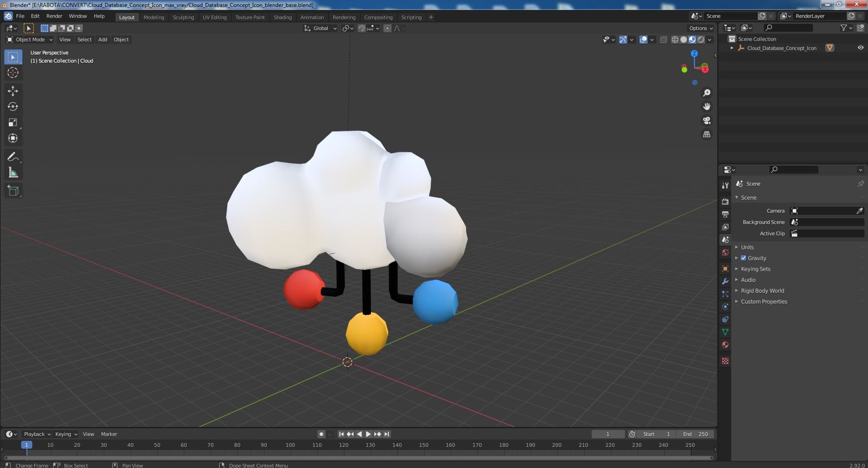The width and height of the screenshot is (868, 468).
Task: Select the Add Cube tool
Action: tap(13, 191)
